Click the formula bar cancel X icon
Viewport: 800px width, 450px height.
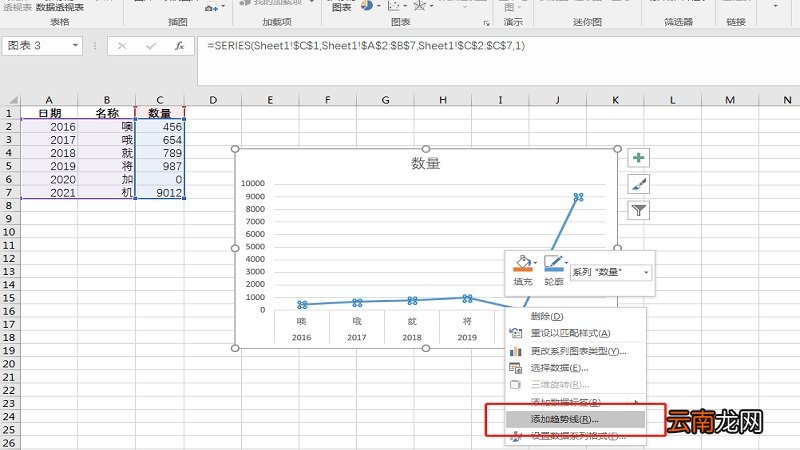(x=122, y=46)
